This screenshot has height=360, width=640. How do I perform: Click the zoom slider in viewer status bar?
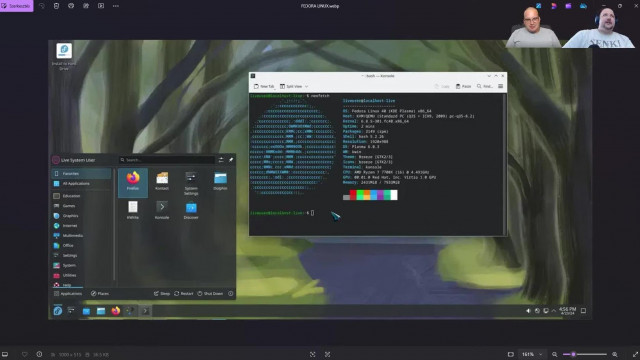pyautogui.click(x=585, y=354)
